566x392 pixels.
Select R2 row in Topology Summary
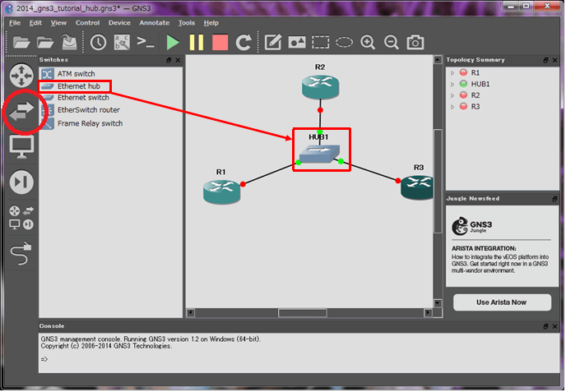[503, 95]
